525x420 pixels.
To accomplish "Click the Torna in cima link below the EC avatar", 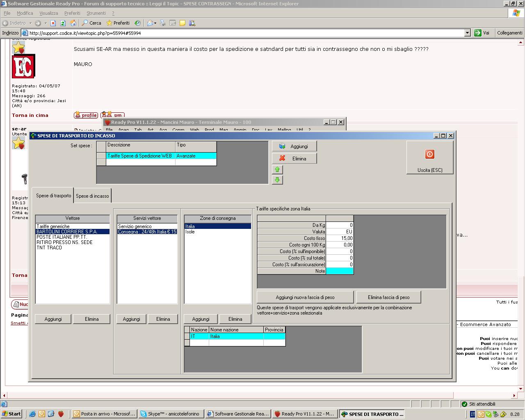I will click(x=30, y=115).
